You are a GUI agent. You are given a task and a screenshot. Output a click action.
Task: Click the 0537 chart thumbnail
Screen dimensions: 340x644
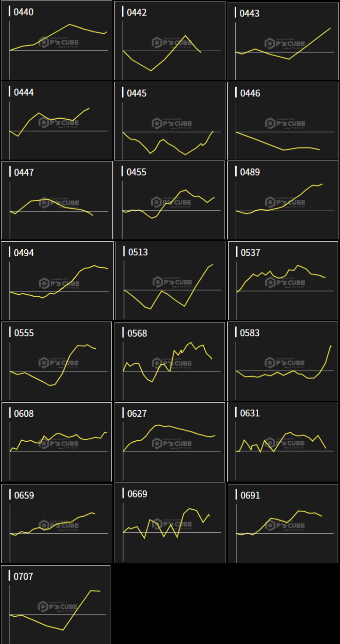[x=283, y=281]
